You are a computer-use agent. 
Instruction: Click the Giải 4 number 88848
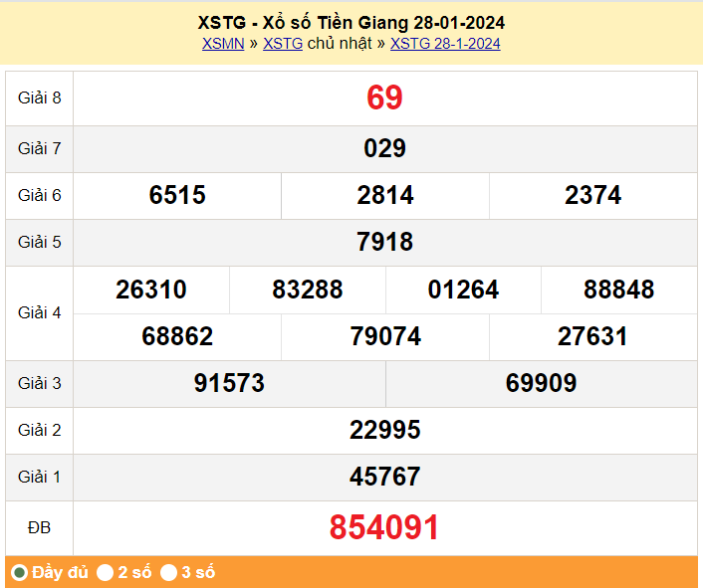click(619, 290)
